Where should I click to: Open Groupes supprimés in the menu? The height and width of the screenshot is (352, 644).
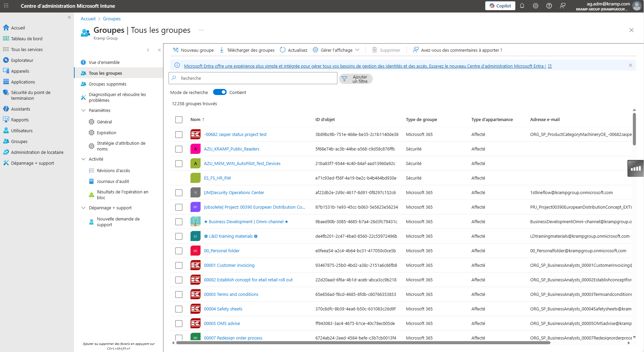coord(107,84)
